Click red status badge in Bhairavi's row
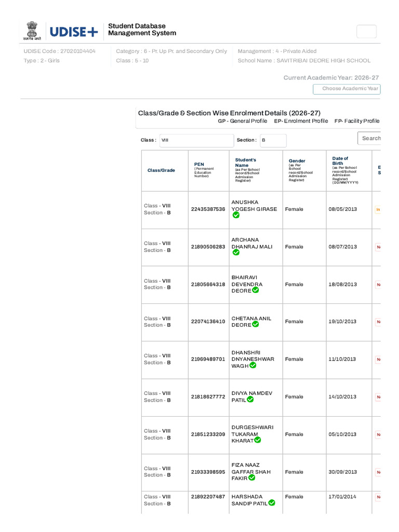 coord(378,284)
